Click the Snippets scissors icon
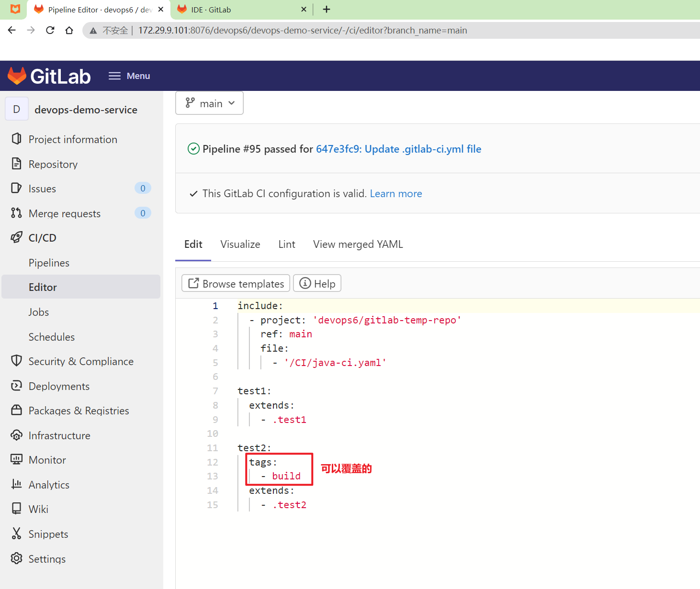This screenshot has height=589, width=700. point(16,533)
